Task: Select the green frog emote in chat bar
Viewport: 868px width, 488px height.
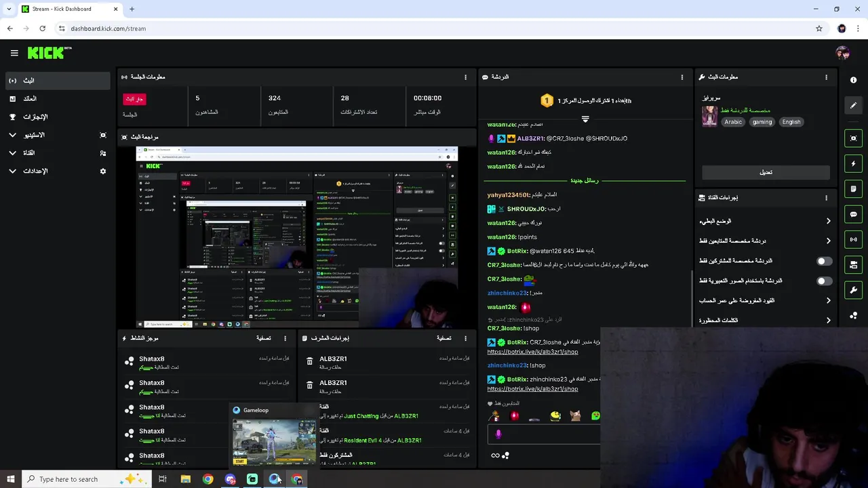Action: click(595, 415)
